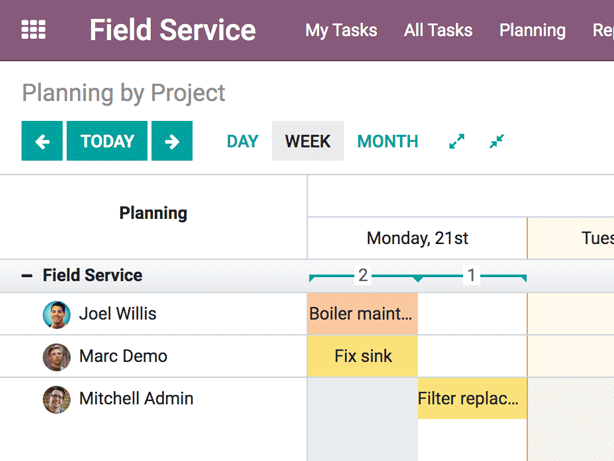Open the Filter replacement task
Viewport: 614px width, 461px height.
click(472, 399)
